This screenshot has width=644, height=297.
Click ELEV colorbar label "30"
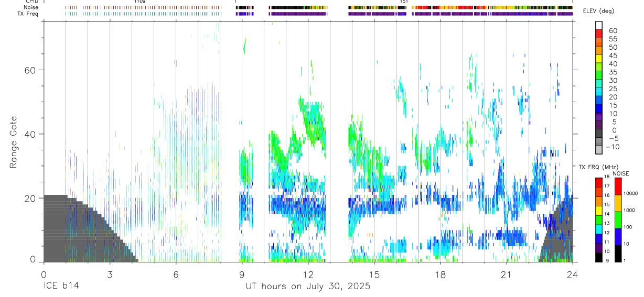coord(613,80)
